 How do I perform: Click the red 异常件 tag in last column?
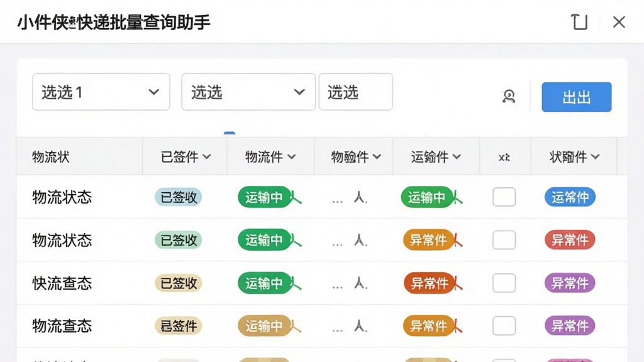570,239
